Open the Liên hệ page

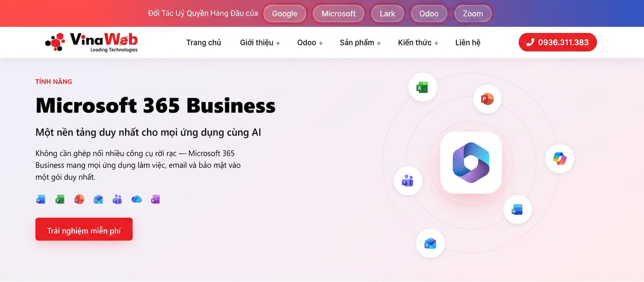click(x=468, y=42)
